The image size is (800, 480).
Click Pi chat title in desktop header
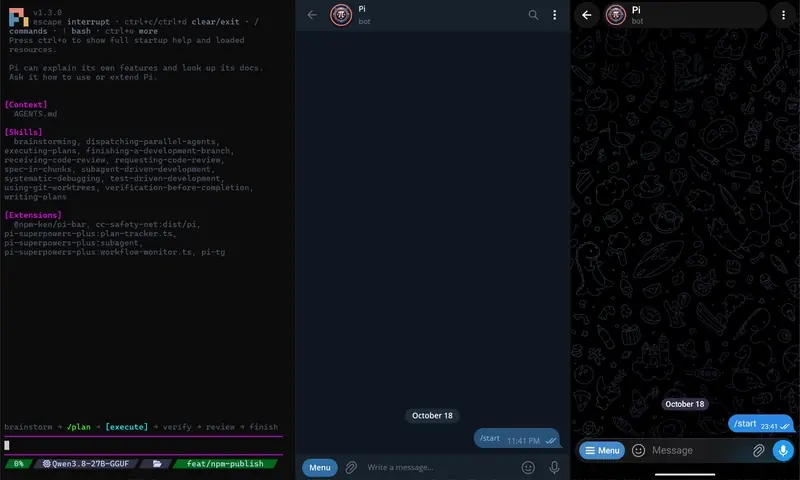pos(362,9)
